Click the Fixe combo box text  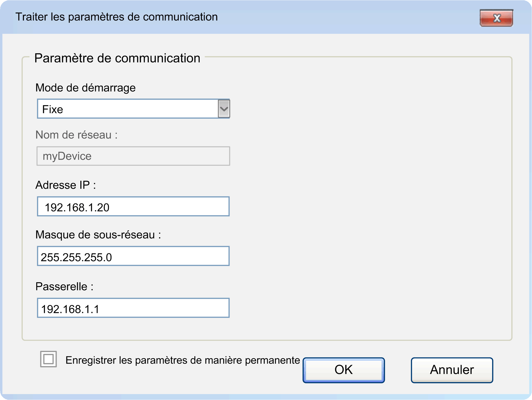[53, 109]
